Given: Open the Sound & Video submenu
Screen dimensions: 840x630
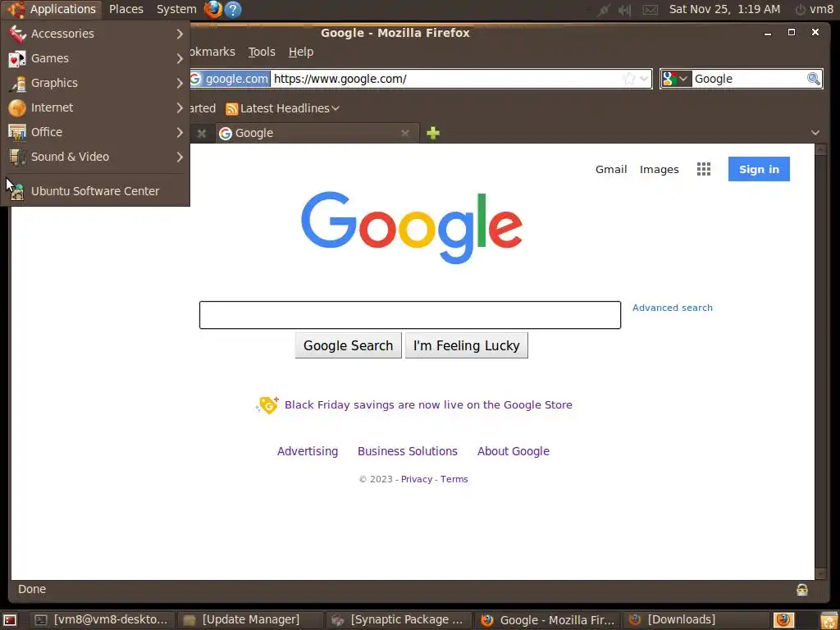Looking at the screenshot, I should [95, 157].
